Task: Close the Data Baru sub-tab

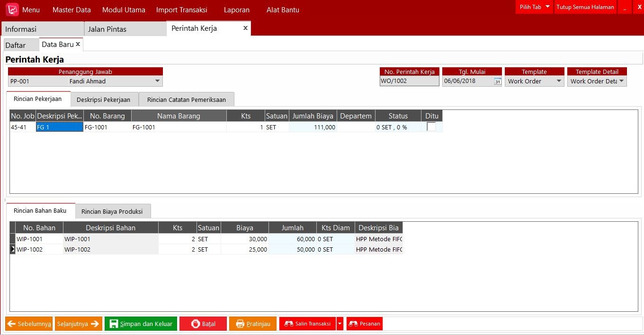Action: pos(78,44)
